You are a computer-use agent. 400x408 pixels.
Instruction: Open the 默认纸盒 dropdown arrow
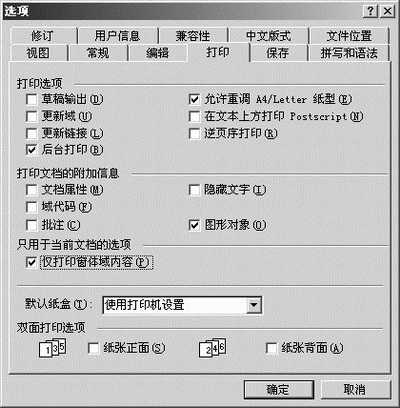point(254,305)
